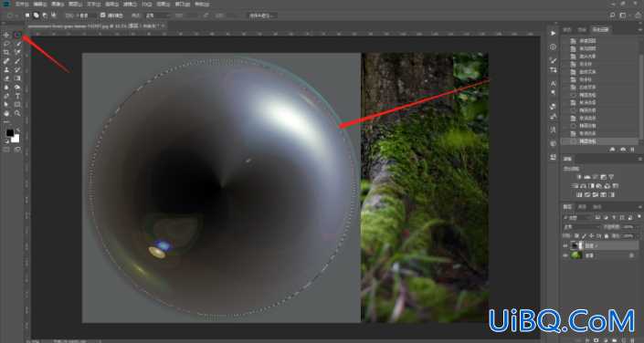The height and width of the screenshot is (343, 644).
Task: Open the Edit Toolbar three-dots button
Action: [6, 122]
